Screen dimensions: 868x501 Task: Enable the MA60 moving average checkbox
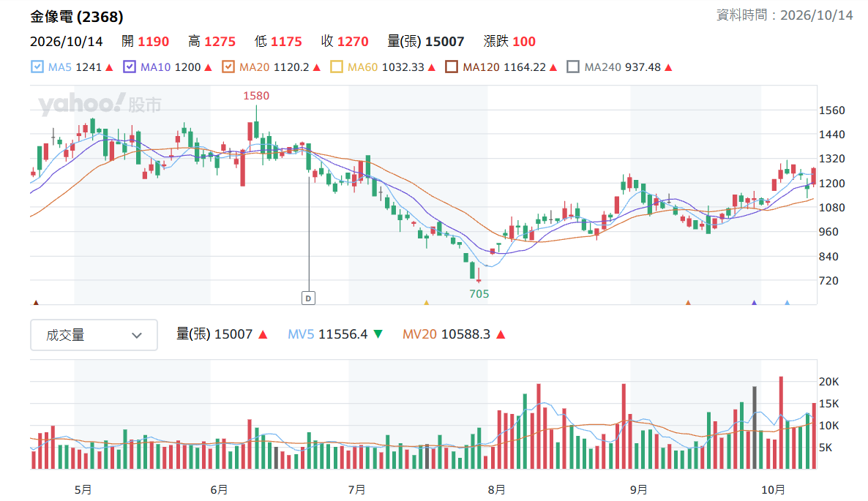[337, 67]
